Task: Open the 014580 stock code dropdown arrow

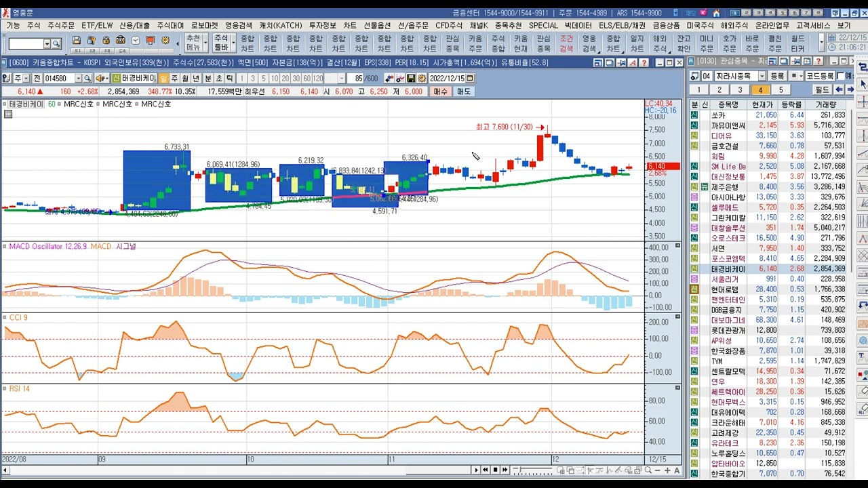Action: click(78, 78)
